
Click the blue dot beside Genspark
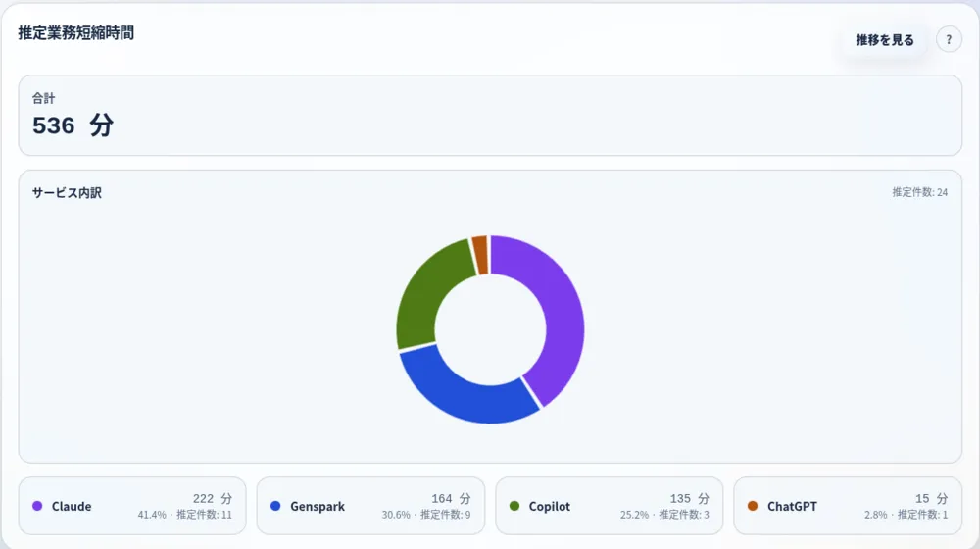[x=275, y=506]
